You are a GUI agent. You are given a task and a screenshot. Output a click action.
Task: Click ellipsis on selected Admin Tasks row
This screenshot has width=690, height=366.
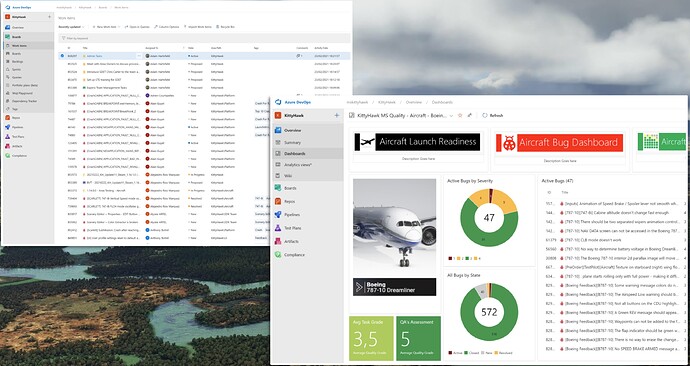(x=139, y=56)
